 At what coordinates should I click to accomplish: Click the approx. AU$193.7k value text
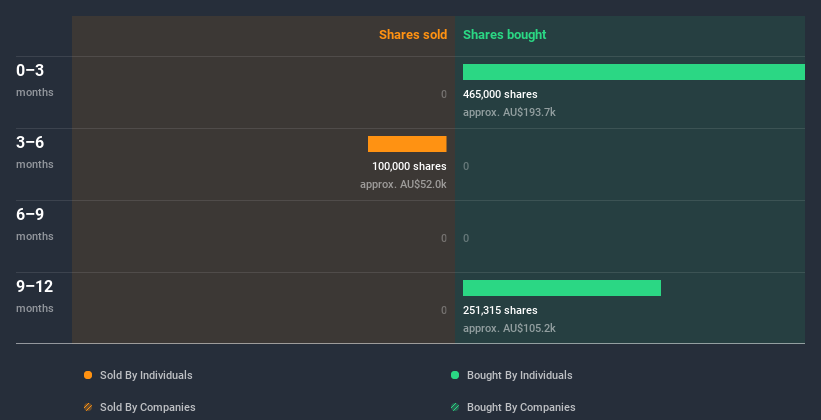(x=509, y=112)
